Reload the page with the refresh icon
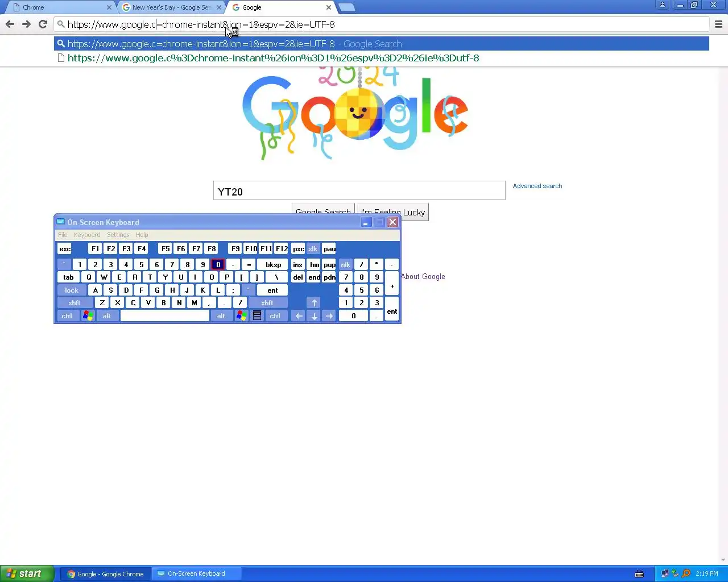 [x=43, y=24]
